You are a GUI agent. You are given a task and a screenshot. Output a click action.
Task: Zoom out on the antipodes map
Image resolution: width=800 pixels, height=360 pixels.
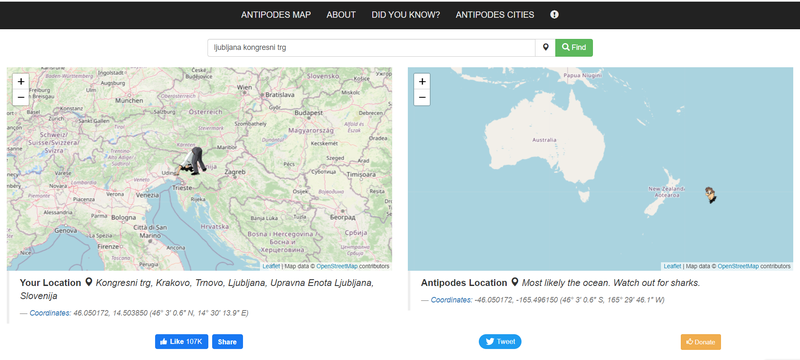coord(422,97)
